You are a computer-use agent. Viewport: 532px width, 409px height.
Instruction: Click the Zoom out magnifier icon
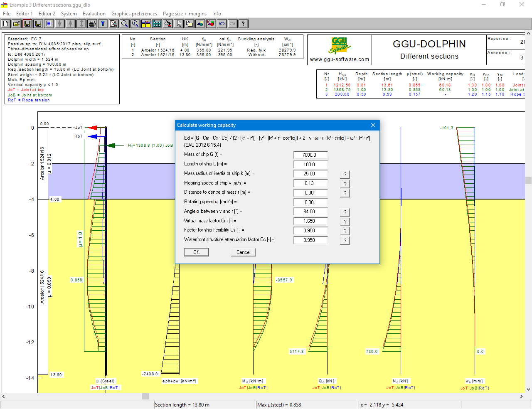pos(125,24)
